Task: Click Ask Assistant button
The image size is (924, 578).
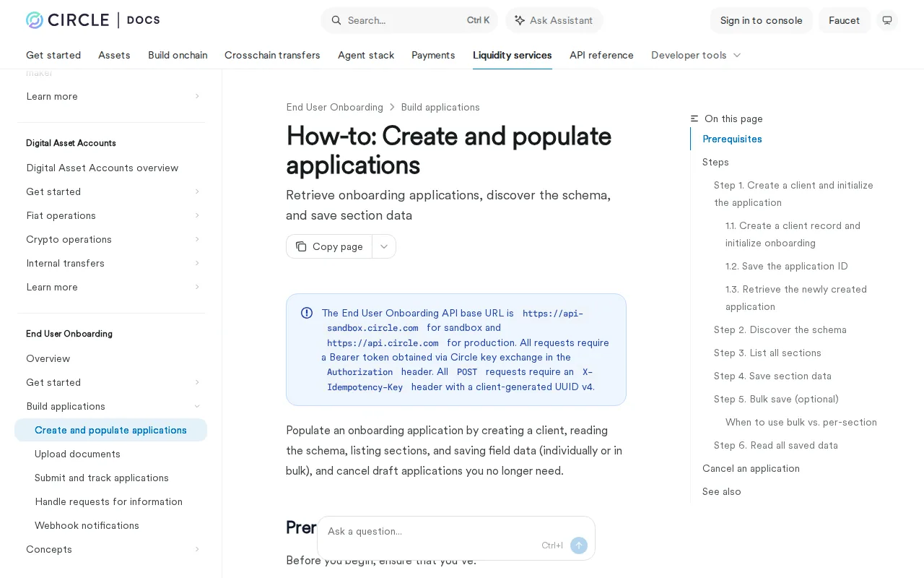Action: click(x=554, y=20)
